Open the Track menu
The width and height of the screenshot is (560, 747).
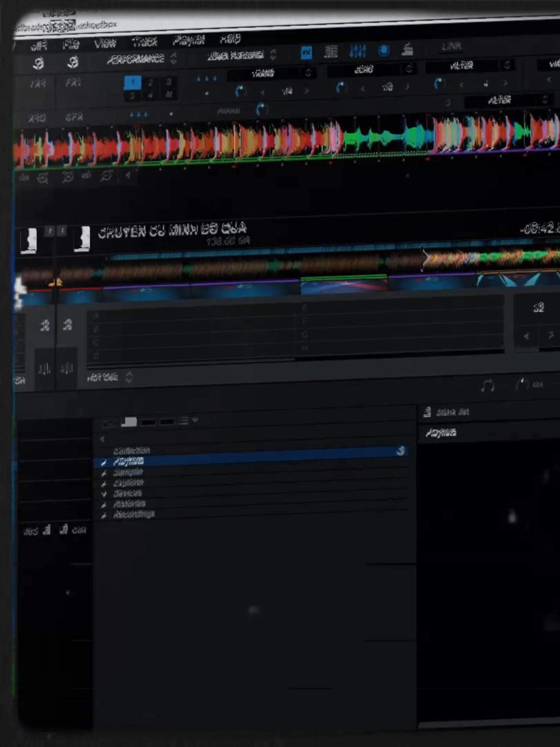pos(145,42)
